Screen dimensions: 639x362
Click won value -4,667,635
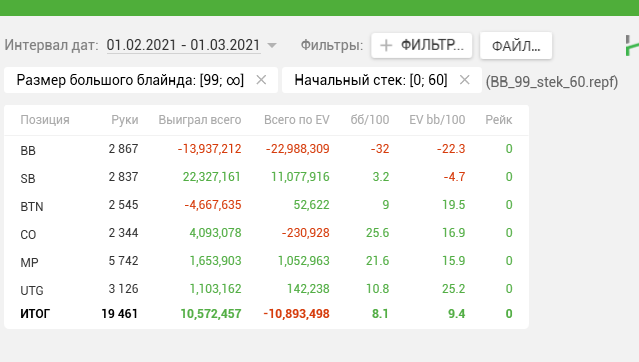point(213,205)
